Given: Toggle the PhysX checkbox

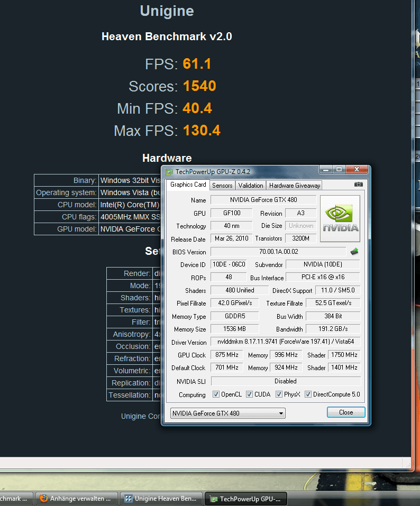Looking at the screenshot, I should click(x=279, y=394).
